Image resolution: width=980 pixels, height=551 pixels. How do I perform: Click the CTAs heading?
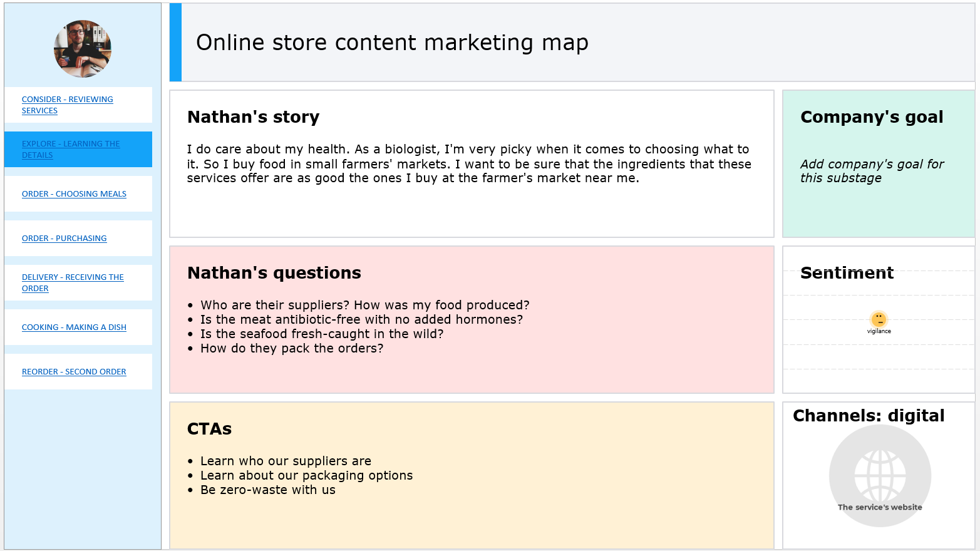click(x=209, y=429)
